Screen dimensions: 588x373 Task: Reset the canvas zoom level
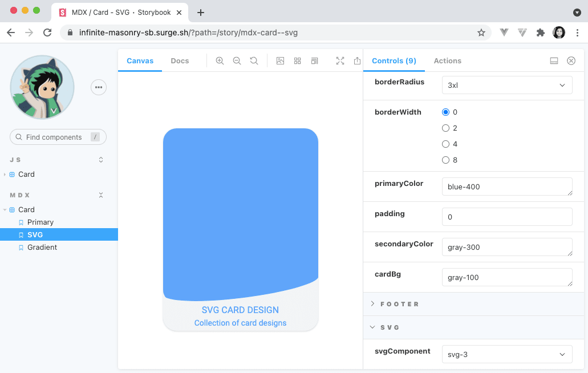[x=254, y=60]
